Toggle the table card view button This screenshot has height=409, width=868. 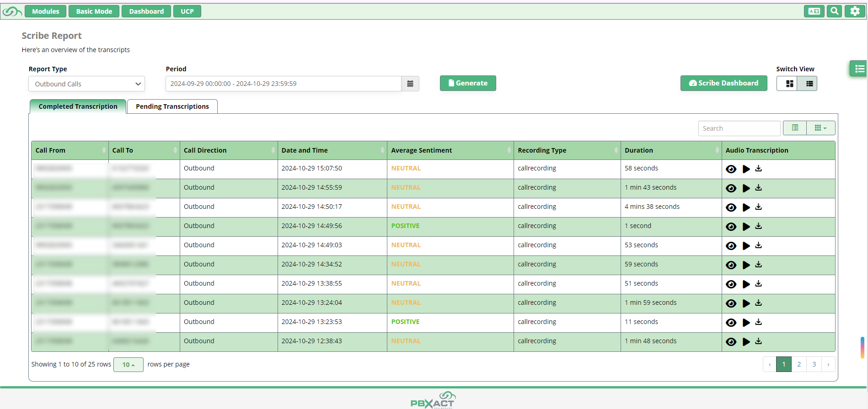click(795, 128)
